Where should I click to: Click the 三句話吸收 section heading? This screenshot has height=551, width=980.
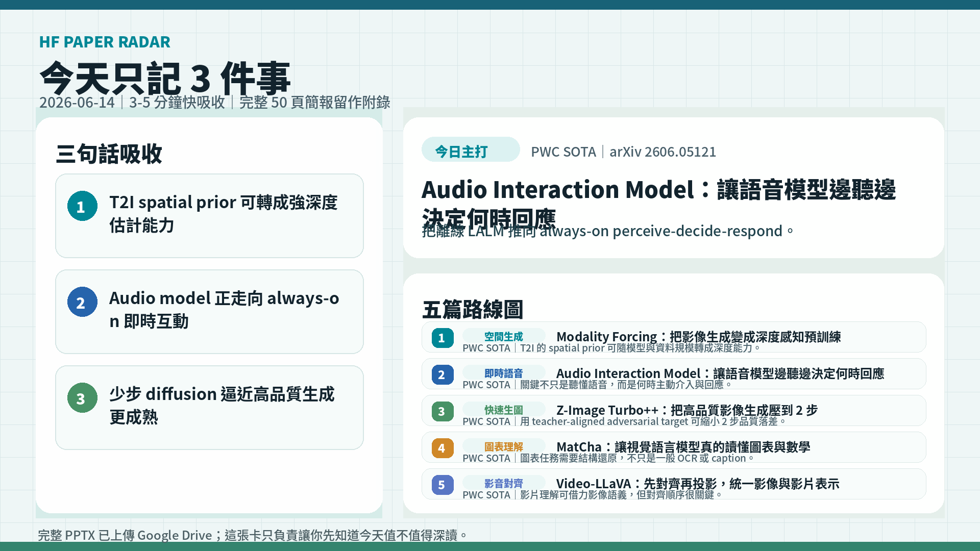[x=109, y=154]
